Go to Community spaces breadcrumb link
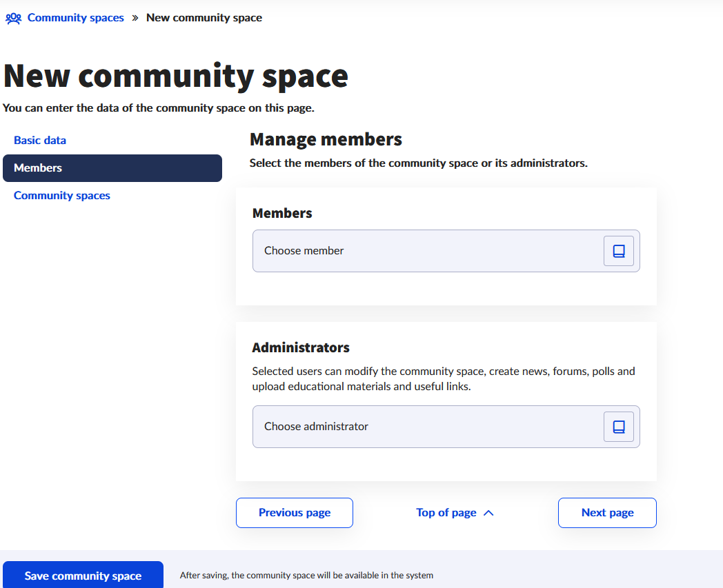Image resolution: width=723 pixels, height=588 pixels. tap(75, 18)
